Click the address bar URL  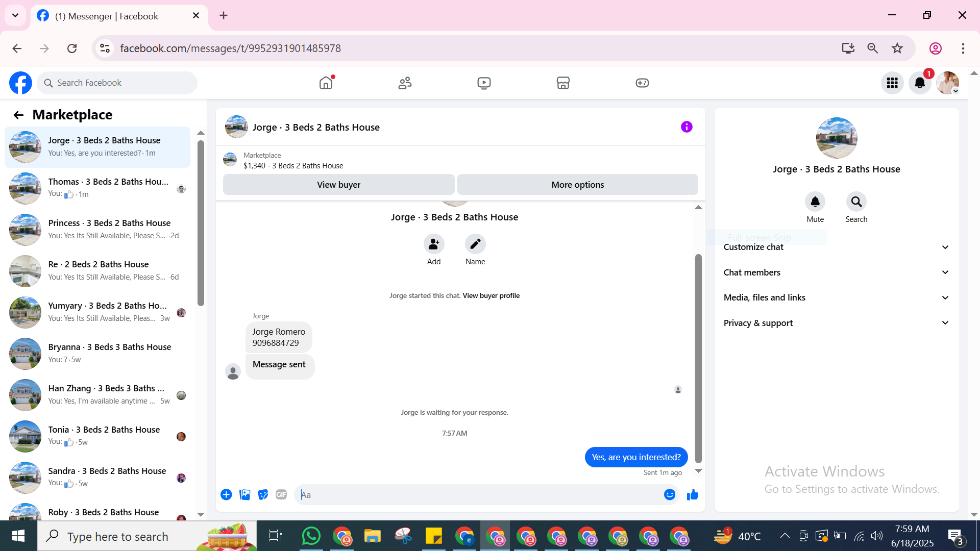tap(230, 48)
